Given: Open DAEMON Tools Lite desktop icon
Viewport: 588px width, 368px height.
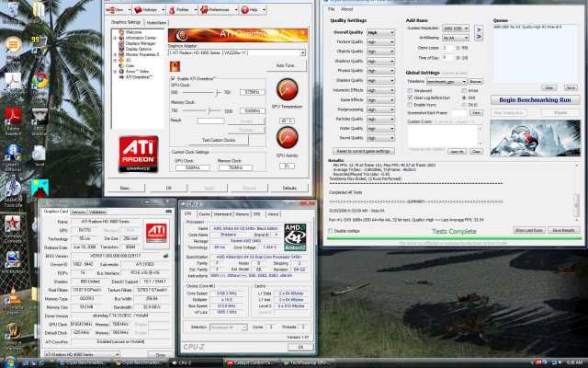Looking at the screenshot, I should click(x=13, y=189).
